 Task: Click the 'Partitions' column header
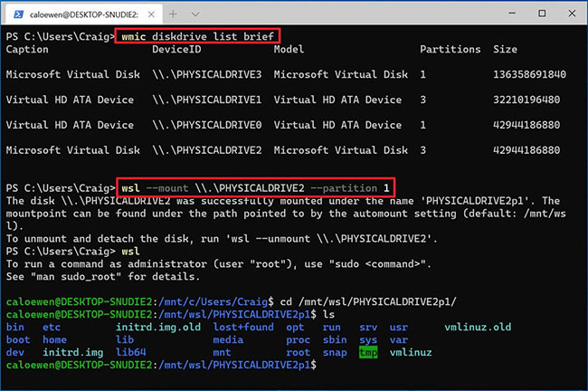point(450,49)
